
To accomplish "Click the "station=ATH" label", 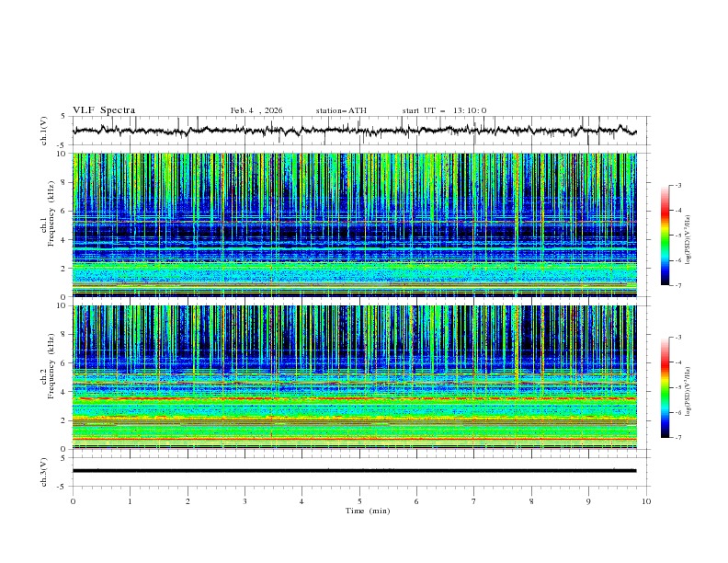I will (x=341, y=110).
